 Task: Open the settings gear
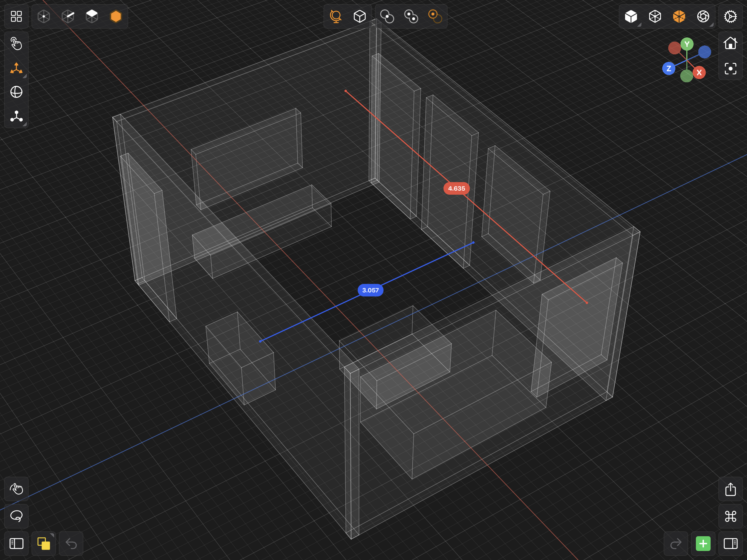pyautogui.click(x=730, y=16)
